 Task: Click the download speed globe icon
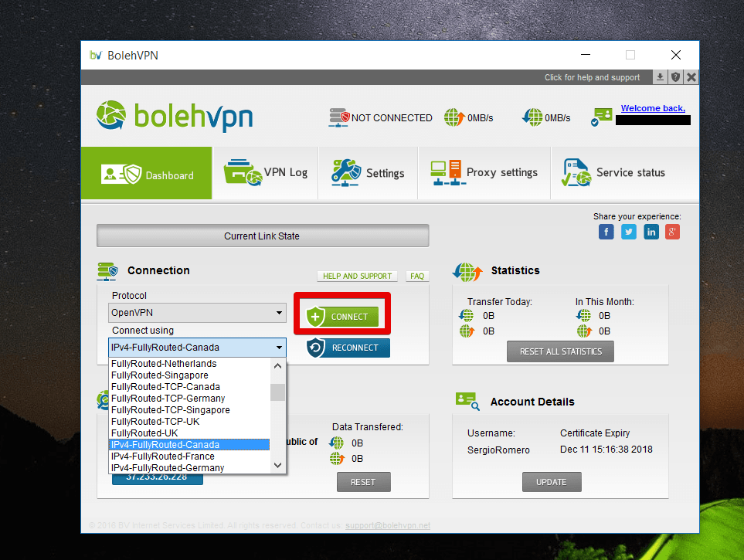532,117
